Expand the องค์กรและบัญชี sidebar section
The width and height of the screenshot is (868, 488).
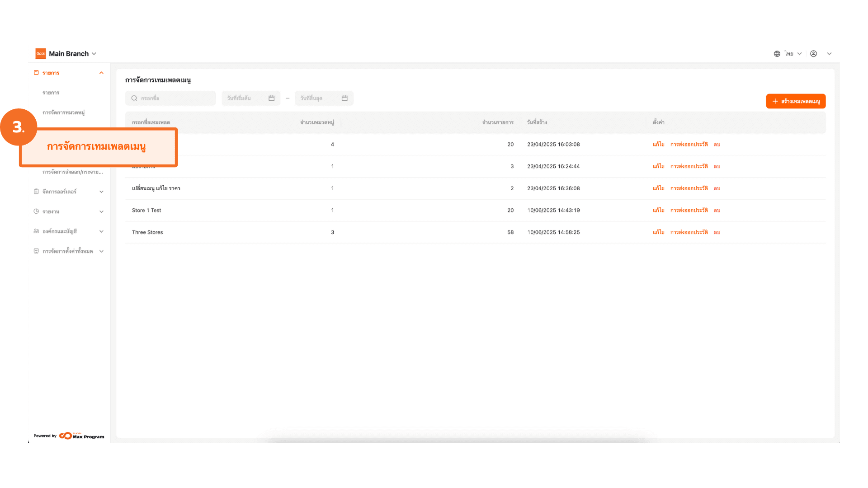click(x=101, y=231)
